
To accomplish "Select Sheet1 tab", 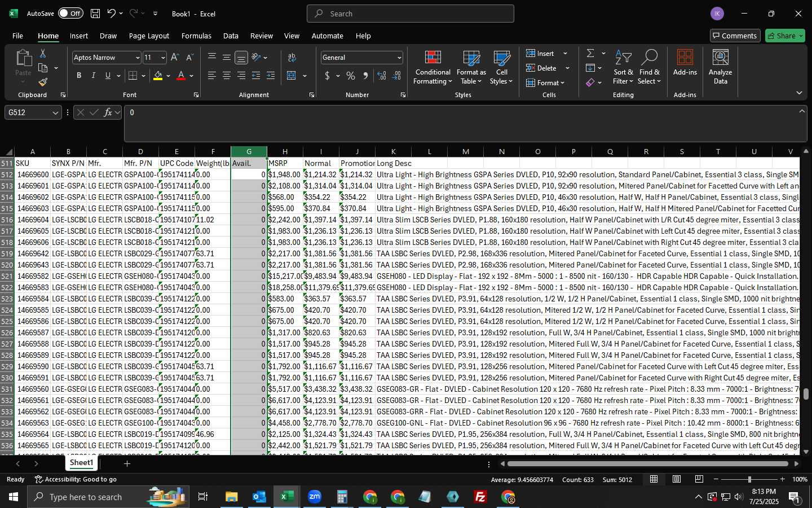I will pos(81,463).
